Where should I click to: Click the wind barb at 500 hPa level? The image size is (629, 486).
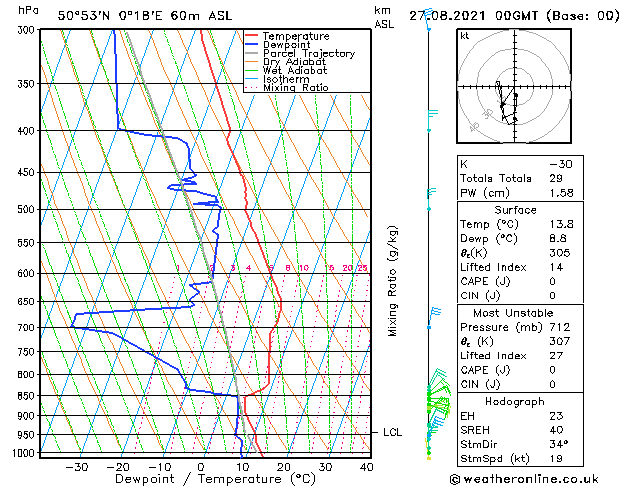point(431,199)
